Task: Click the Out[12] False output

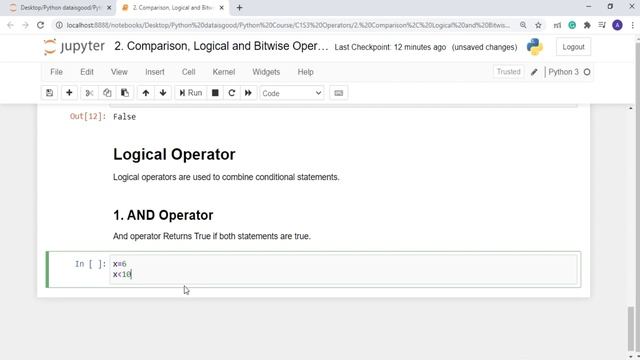Action: (x=124, y=117)
